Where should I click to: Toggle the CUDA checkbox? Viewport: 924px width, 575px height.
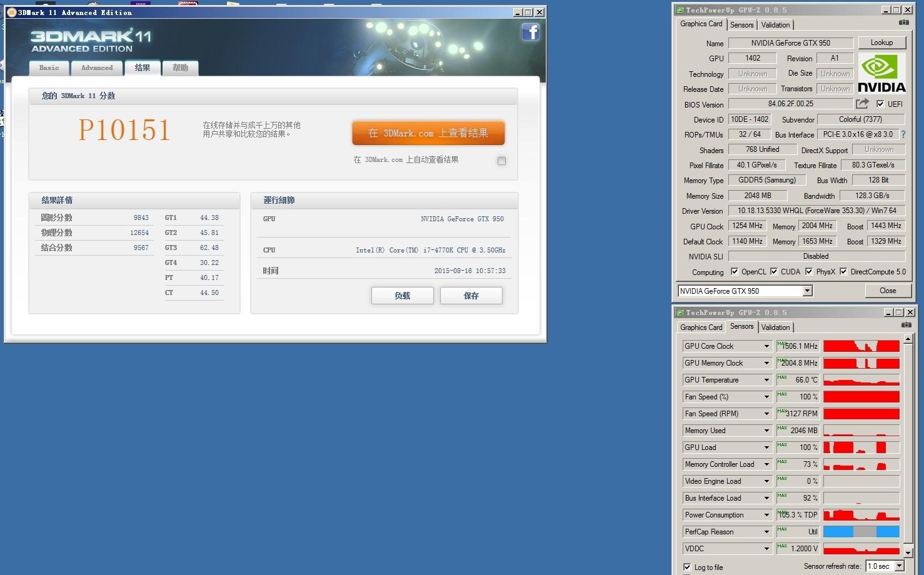(x=774, y=271)
